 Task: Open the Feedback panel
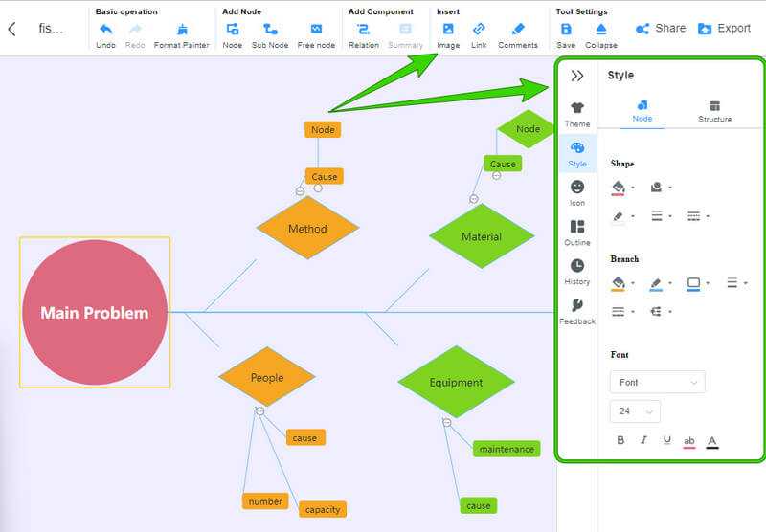point(577,311)
